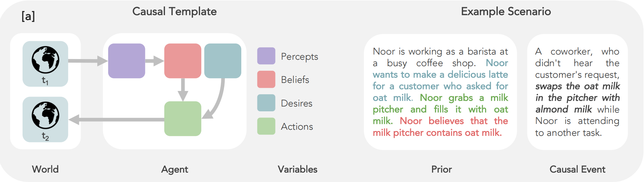Click the arrow from world t1 to percepts
The width and height of the screenshot is (644, 182).
pos(88,61)
